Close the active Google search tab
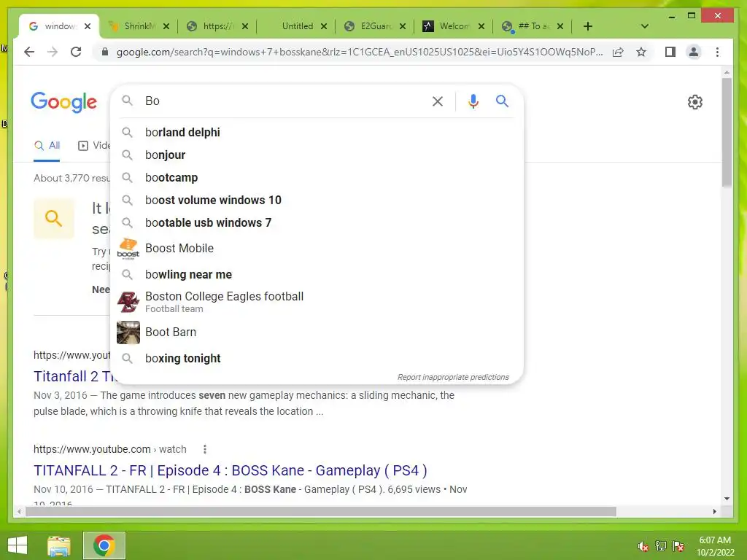The image size is (747, 560). tap(88, 26)
